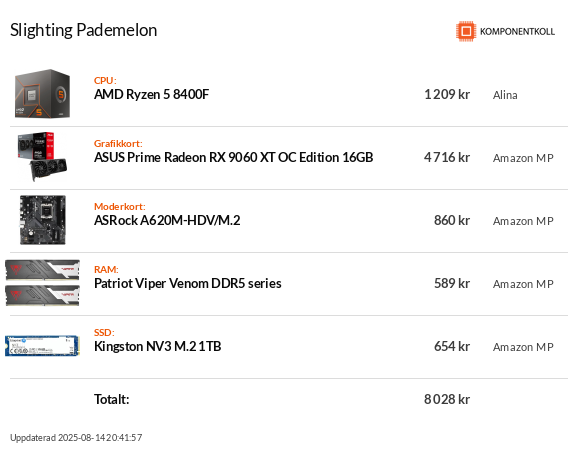577x451 pixels.
Task: Click the ASRock motherboard product image
Action: pos(43,220)
